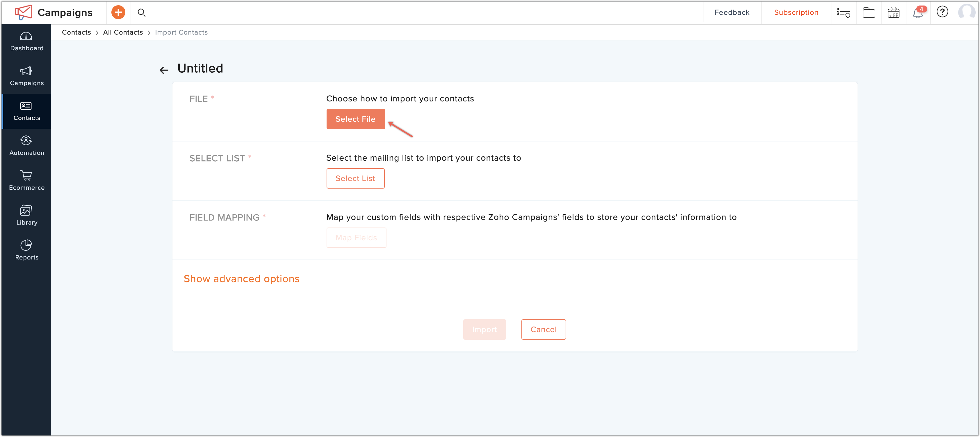Open Ecommerce section in sidebar
This screenshot has width=980, height=437.
tap(26, 181)
